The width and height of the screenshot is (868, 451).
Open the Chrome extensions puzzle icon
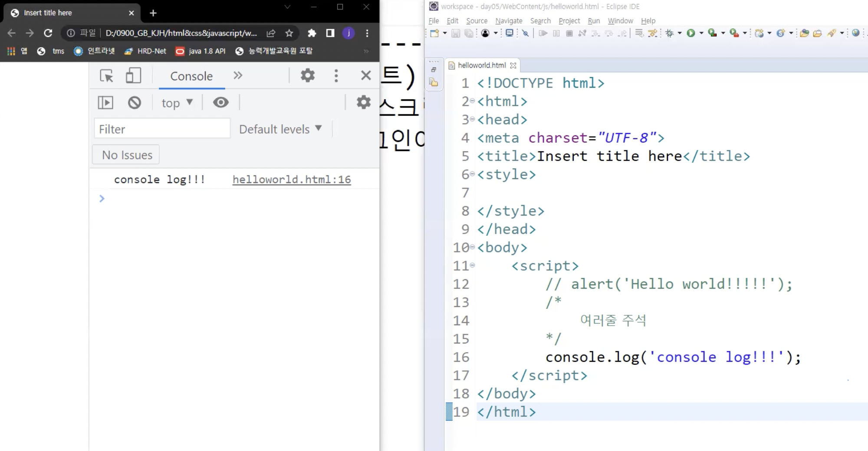tap(312, 33)
